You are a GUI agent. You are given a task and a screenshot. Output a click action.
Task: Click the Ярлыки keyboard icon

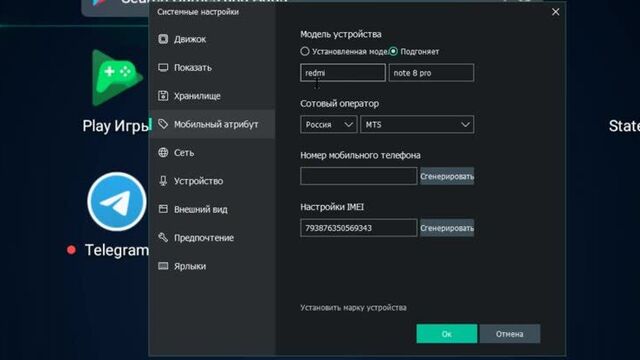163,266
